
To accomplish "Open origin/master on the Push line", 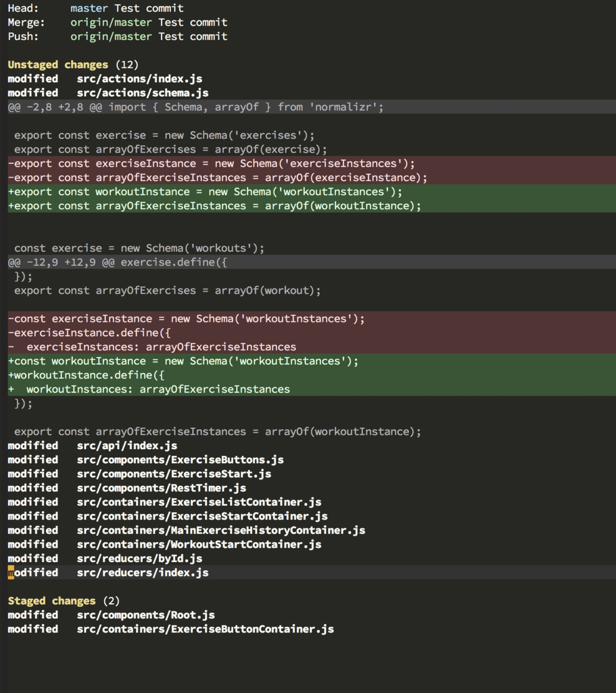I will [111, 36].
